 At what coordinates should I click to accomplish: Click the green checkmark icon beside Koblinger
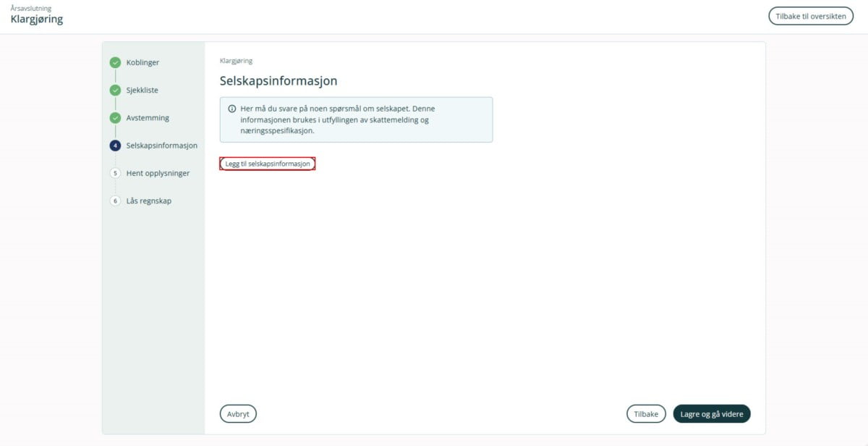coord(115,62)
